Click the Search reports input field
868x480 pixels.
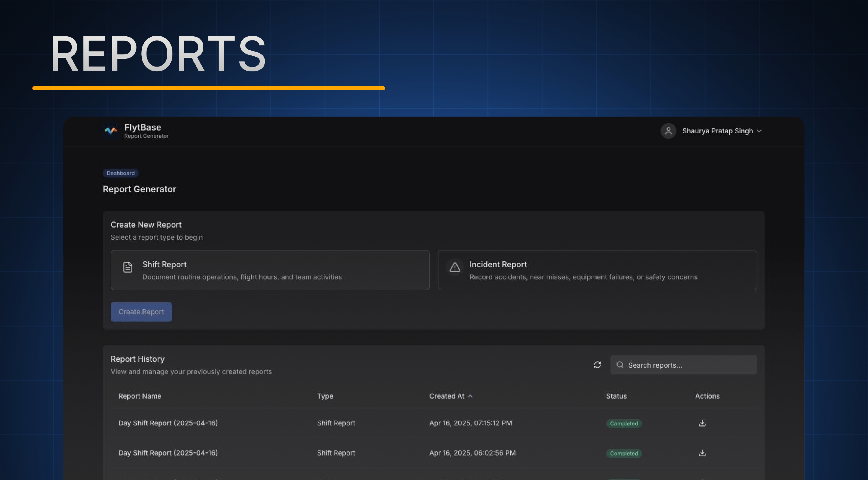[683, 365]
